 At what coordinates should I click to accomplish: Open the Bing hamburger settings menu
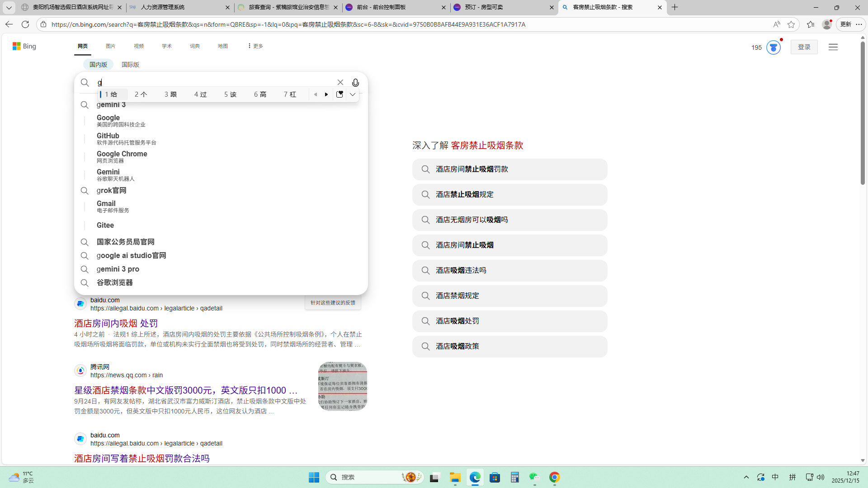tap(833, 47)
